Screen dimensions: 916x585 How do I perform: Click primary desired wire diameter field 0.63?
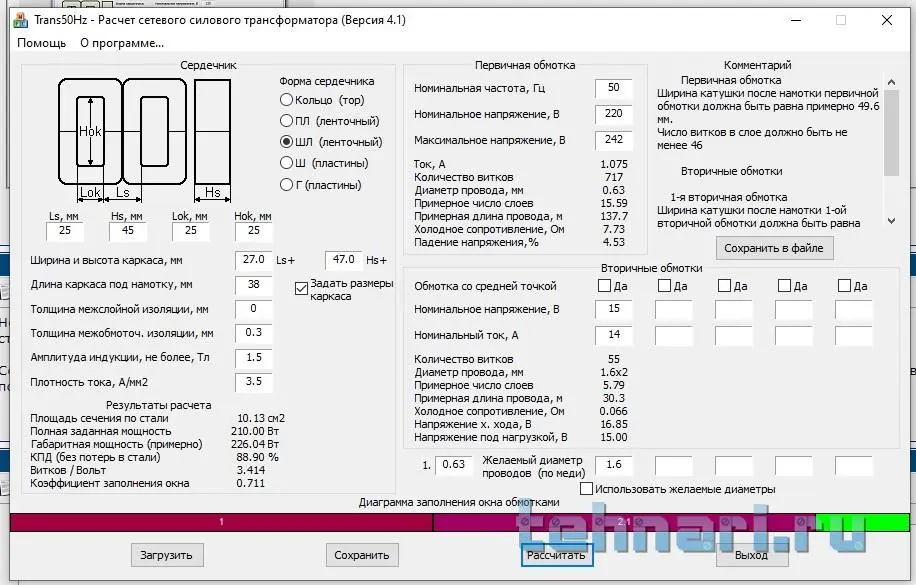(453, 465)
